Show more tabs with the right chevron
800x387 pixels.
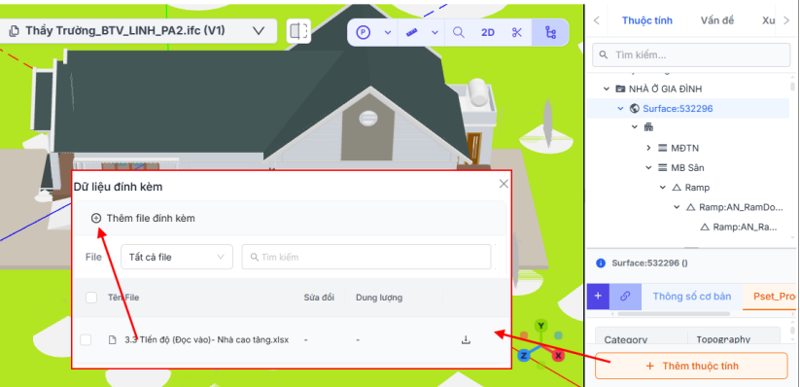click(786, 20)
